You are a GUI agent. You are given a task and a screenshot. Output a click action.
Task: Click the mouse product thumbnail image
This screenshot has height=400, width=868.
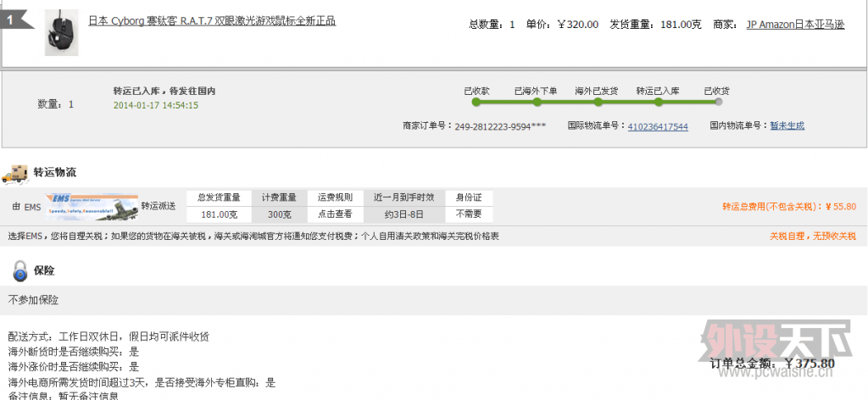(61, 33)
